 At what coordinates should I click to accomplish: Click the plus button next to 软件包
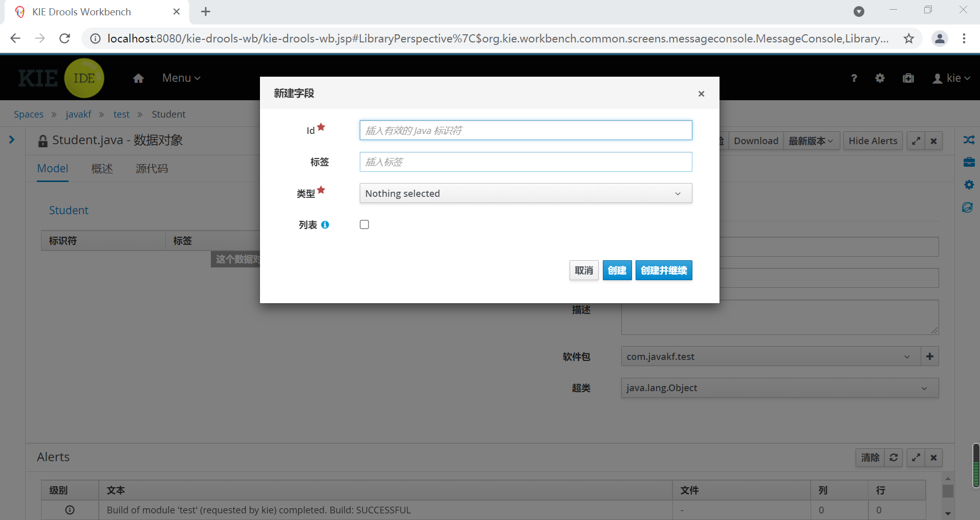click(930, 356)
